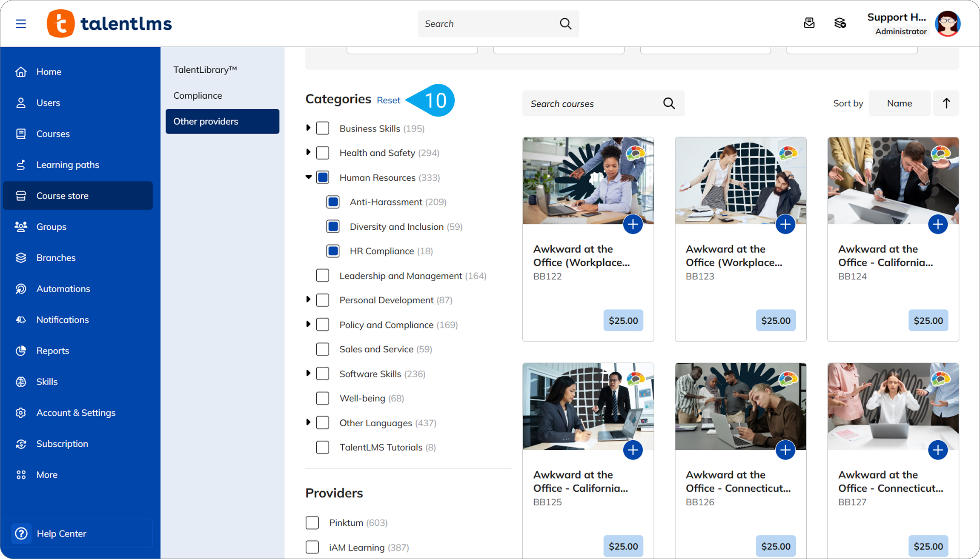Screen dimensions: 980x559
Task: Click the Reset categories link
Action: (x=388, y=100)
